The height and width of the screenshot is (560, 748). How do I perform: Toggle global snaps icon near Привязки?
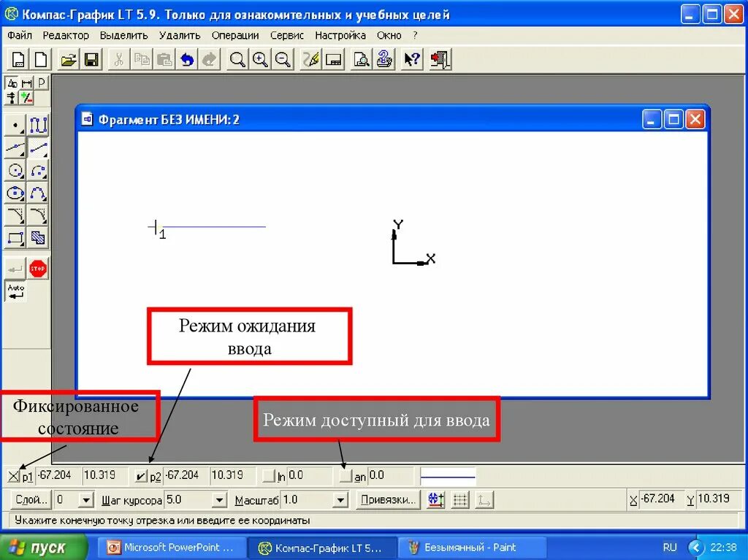coord(435,500)
